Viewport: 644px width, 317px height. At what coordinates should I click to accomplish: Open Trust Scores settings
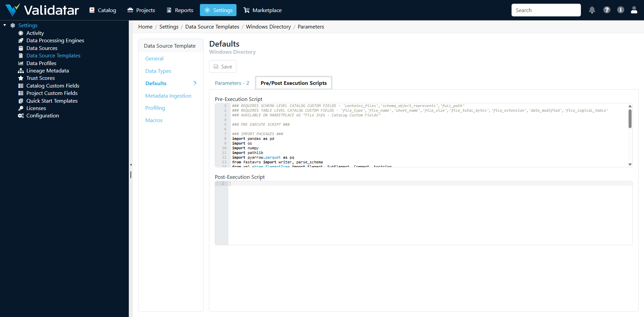40,78
